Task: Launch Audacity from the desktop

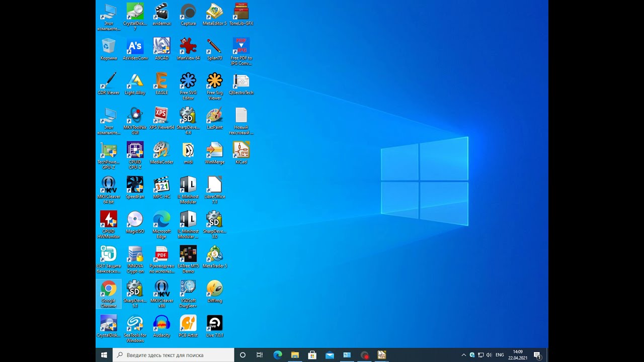Action: click(x=162, y=327)
